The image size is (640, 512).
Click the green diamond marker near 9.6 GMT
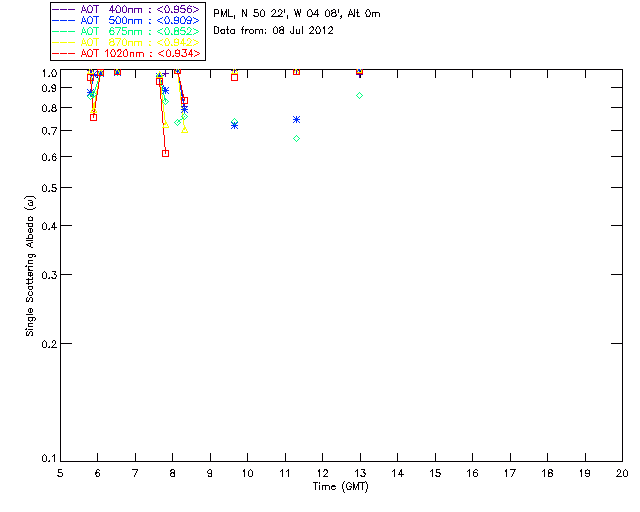coord(234,121)
